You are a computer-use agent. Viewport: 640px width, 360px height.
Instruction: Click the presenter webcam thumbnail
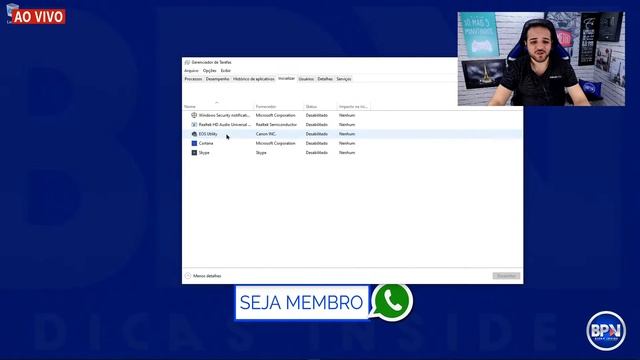[541, 59]
